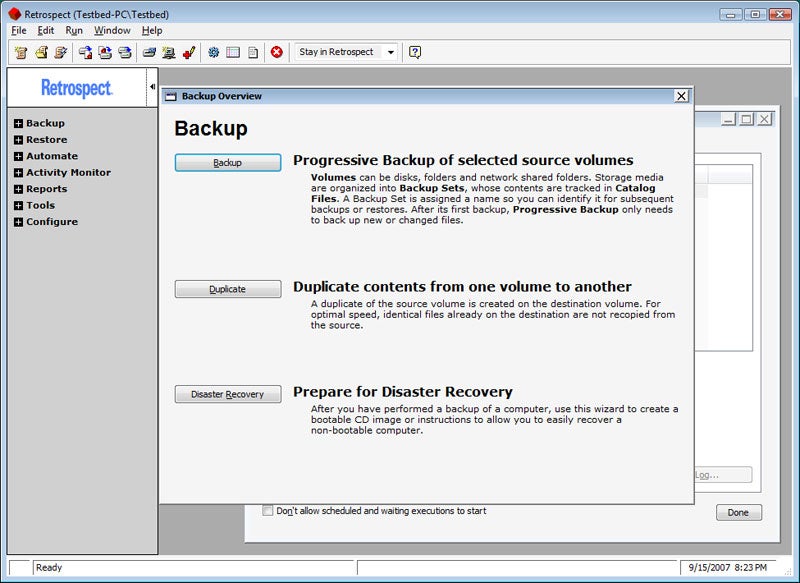Open the File menu
Image resolution: width=800 pixels, height=583 pixels.
[19, 31]
